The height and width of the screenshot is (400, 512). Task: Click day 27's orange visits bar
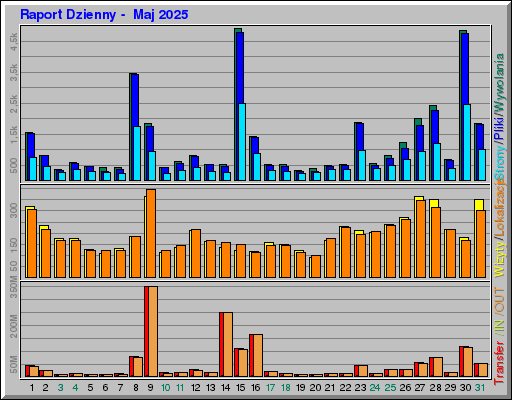[421, 239]
